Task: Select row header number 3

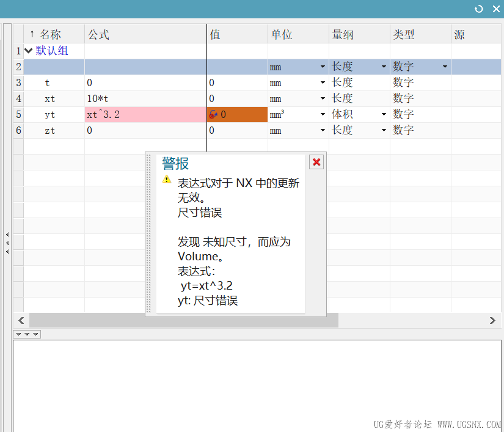Action: [x=18, y=82]
